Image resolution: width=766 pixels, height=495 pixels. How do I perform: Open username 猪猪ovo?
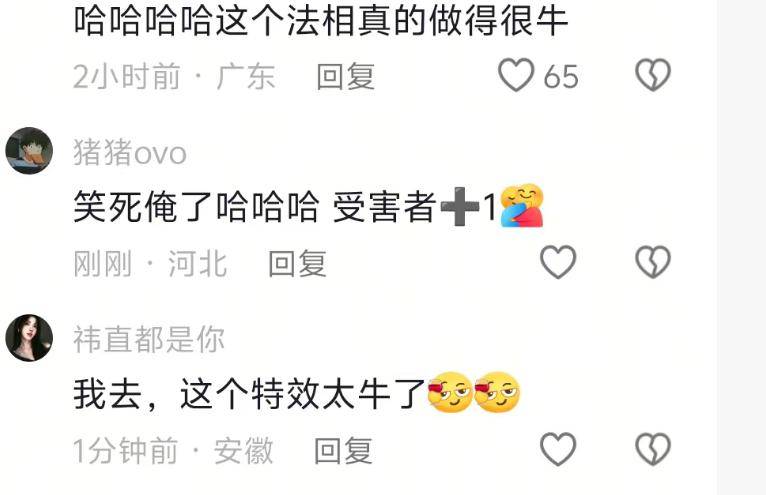(129, 152)
